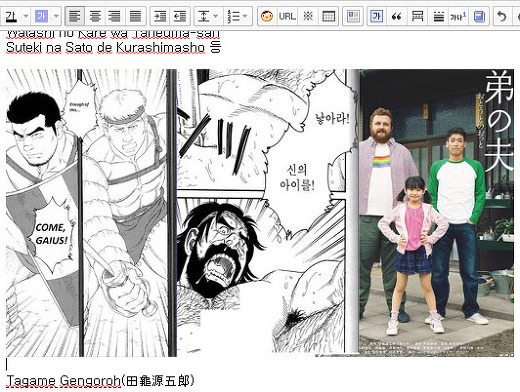Screen dimensions: 520x392
Task: Insert a special character
Action: [x=308, y=16]
